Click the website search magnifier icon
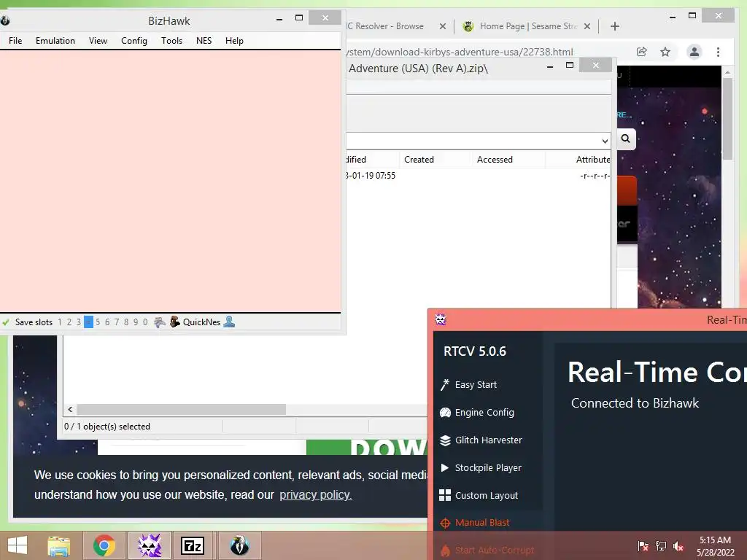The height and width of the screenshot is (560, 747). pyautogui.click(x=625, y=139)
